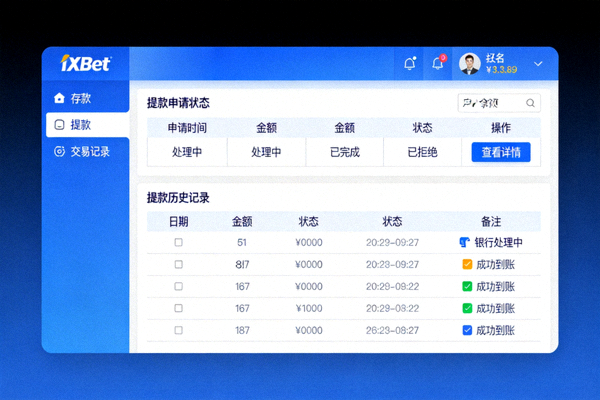Click orange check icon in 8I7 row
The image size is (600, 400).
pyautogui.click(x=467, y=264)
